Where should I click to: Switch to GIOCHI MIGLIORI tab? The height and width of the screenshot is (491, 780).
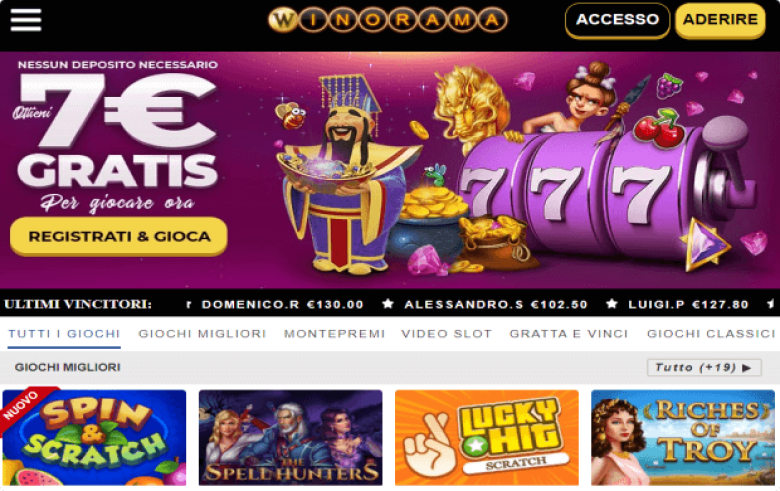[x=202, y=334]
